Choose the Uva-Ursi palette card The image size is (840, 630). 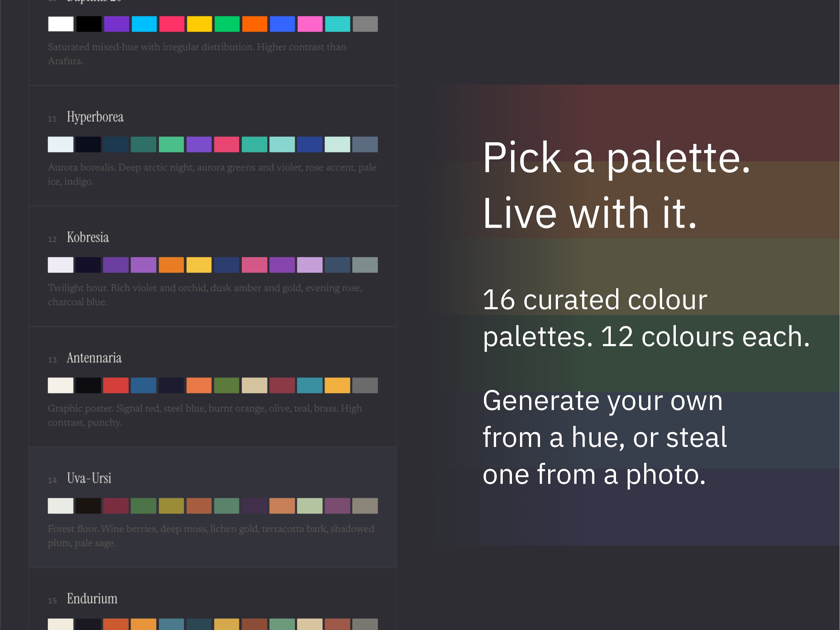click(x=213, y=507)
